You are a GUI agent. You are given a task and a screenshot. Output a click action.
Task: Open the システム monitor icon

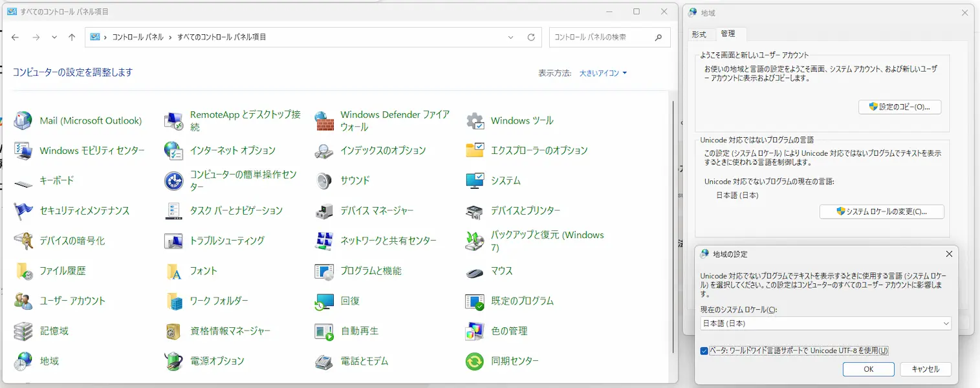(x=475, y=180)
